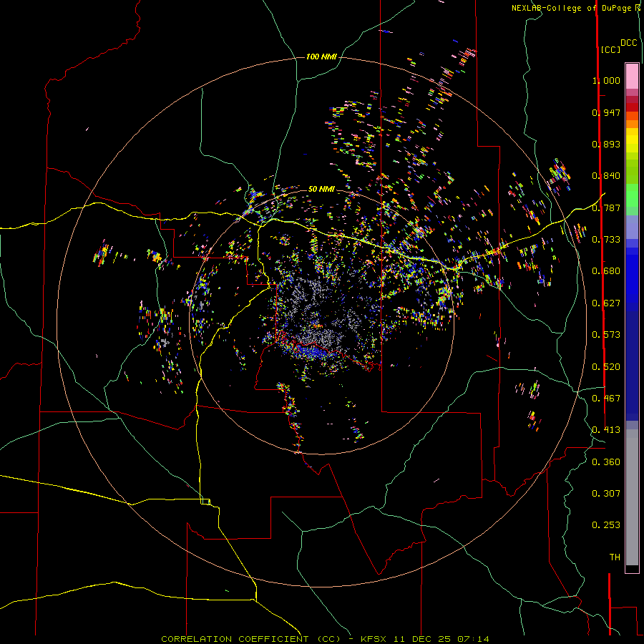Click the CORRELATION COEFFICIENT title text

[235, 639]
